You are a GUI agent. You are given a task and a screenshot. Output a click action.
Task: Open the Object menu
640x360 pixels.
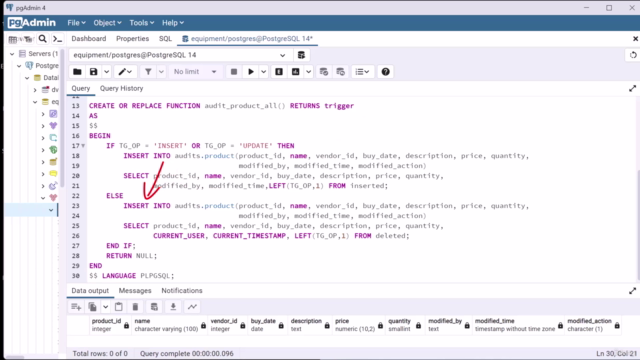107,23
